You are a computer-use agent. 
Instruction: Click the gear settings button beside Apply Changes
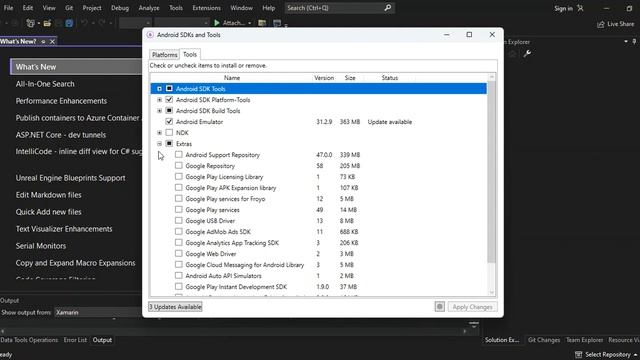tap(440, 307)
